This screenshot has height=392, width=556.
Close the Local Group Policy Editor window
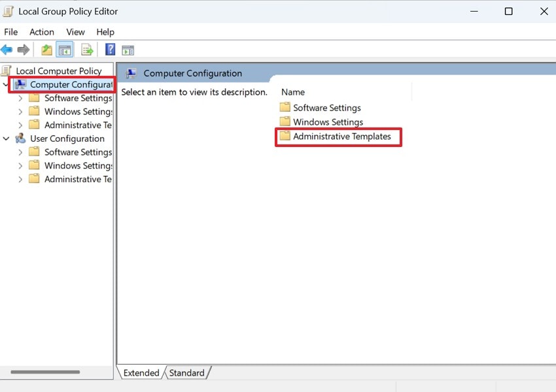(544, 11)
